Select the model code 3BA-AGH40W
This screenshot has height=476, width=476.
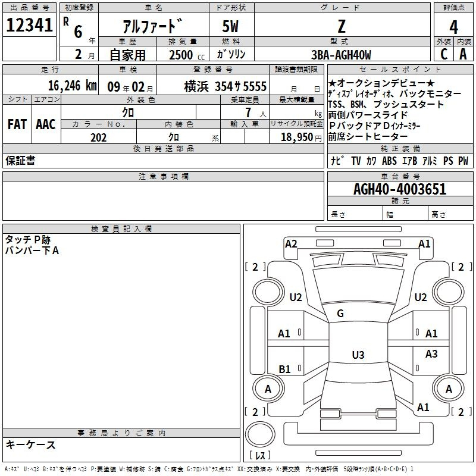341,55
